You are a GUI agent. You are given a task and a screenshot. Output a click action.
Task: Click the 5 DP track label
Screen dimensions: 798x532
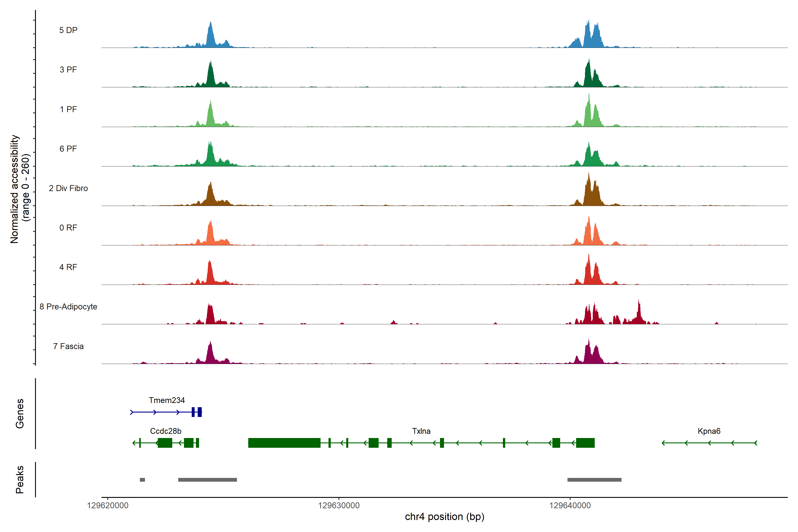[68, 30]
